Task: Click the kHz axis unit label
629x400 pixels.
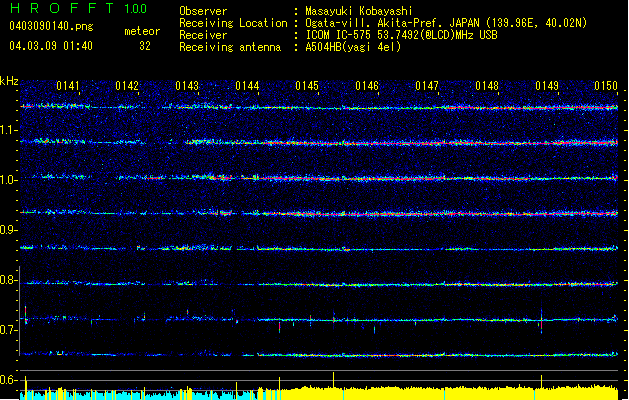Action: pos(9,82)
